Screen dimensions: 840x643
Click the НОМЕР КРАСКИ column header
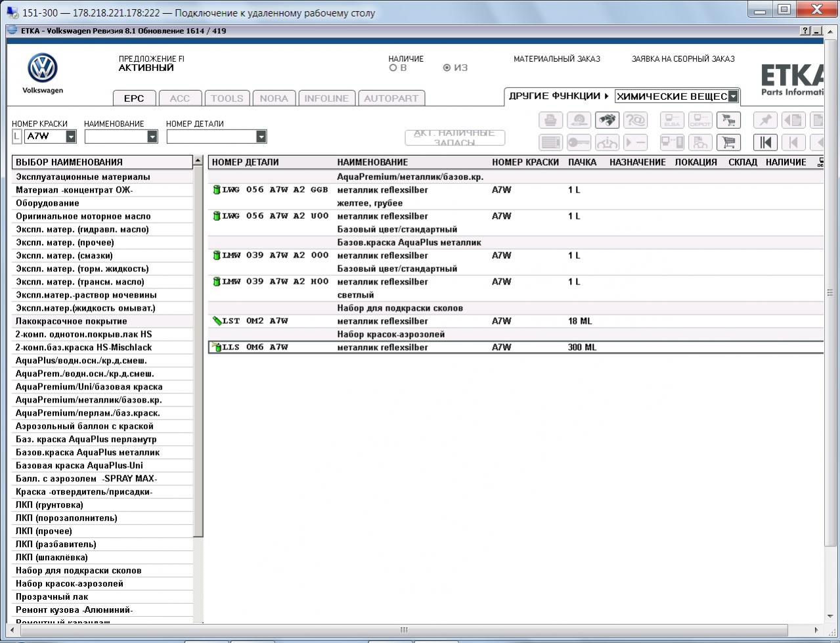[x=525, y=162]
